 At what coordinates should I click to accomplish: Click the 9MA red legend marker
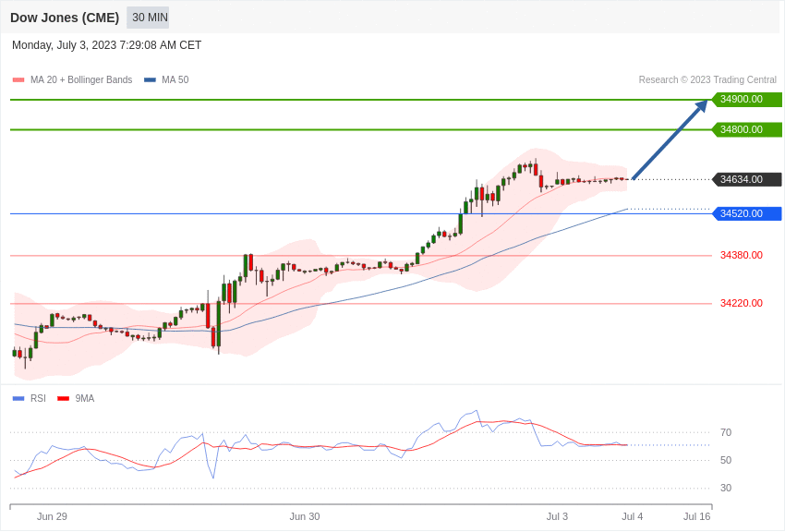click(x=64, y=399)
